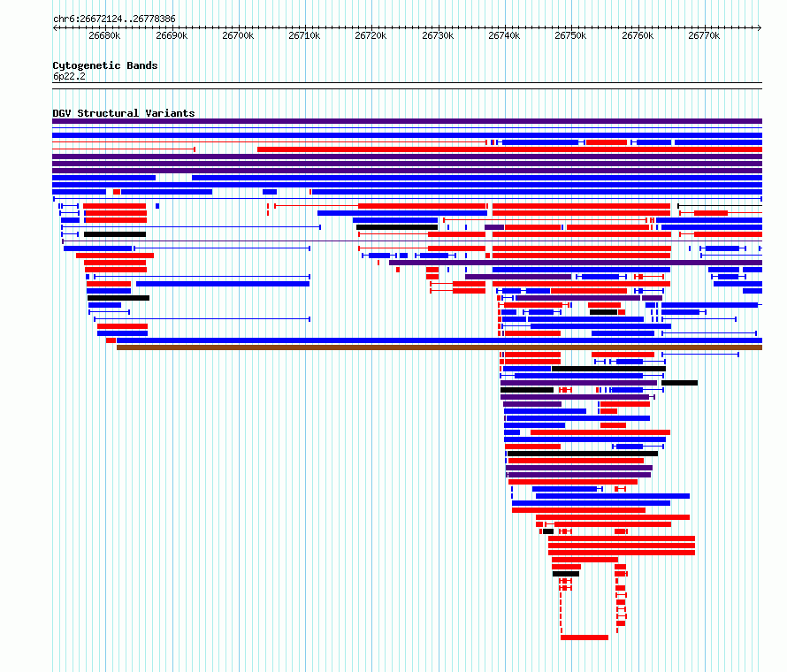
Task: Click the 26690k ruler tick label
Action: tap(172, 35)
